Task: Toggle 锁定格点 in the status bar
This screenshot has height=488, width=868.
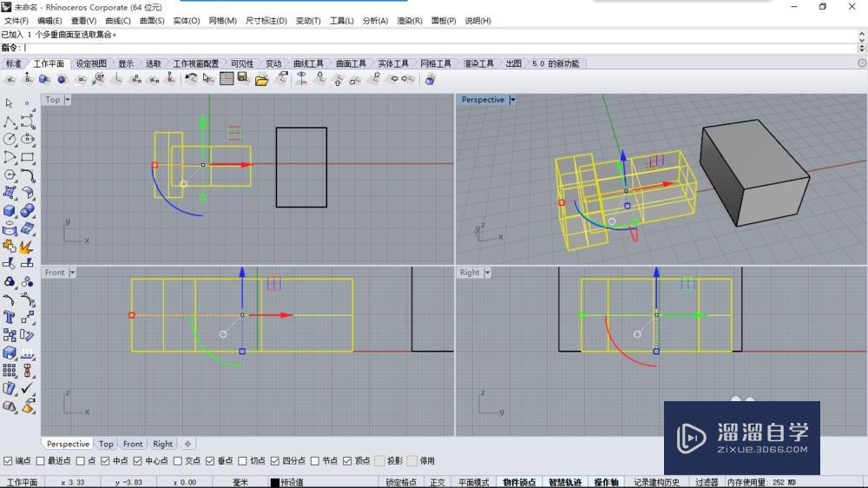Action: 401,483
